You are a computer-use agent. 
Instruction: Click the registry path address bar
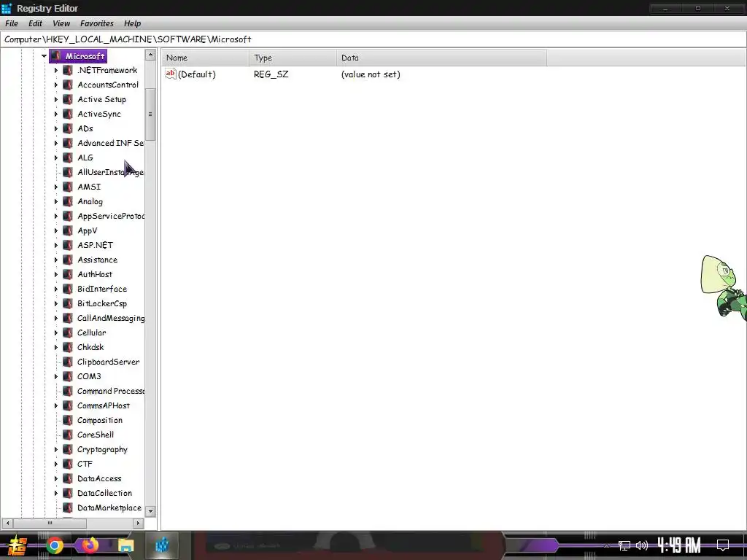click(373, 39)
